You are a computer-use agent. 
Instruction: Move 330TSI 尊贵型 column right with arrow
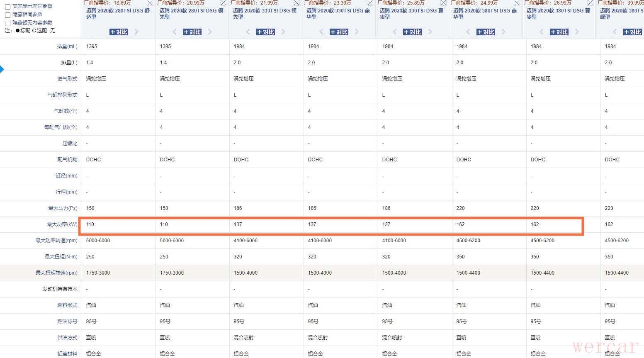click(430, 32)
